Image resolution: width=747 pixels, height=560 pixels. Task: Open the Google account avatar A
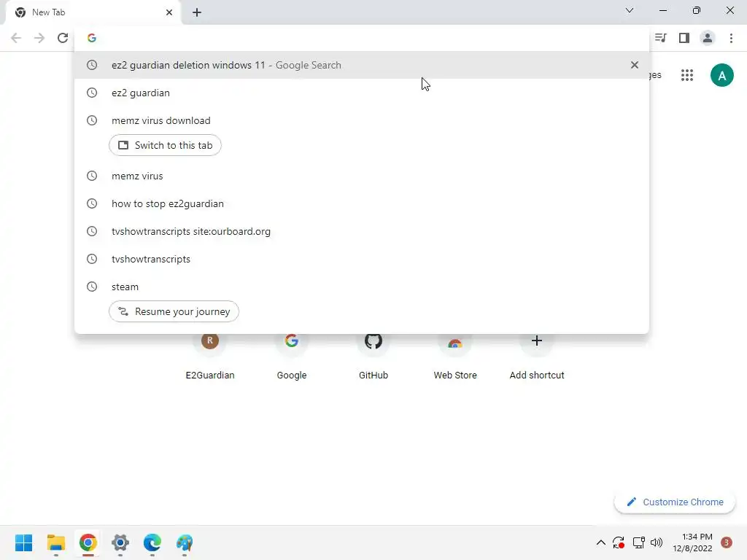721,75
